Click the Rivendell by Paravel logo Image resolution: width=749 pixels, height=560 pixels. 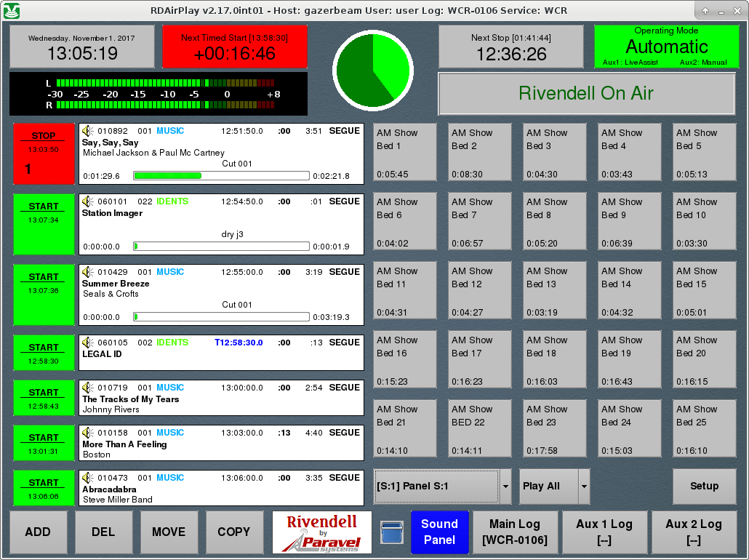pos(321,532)
